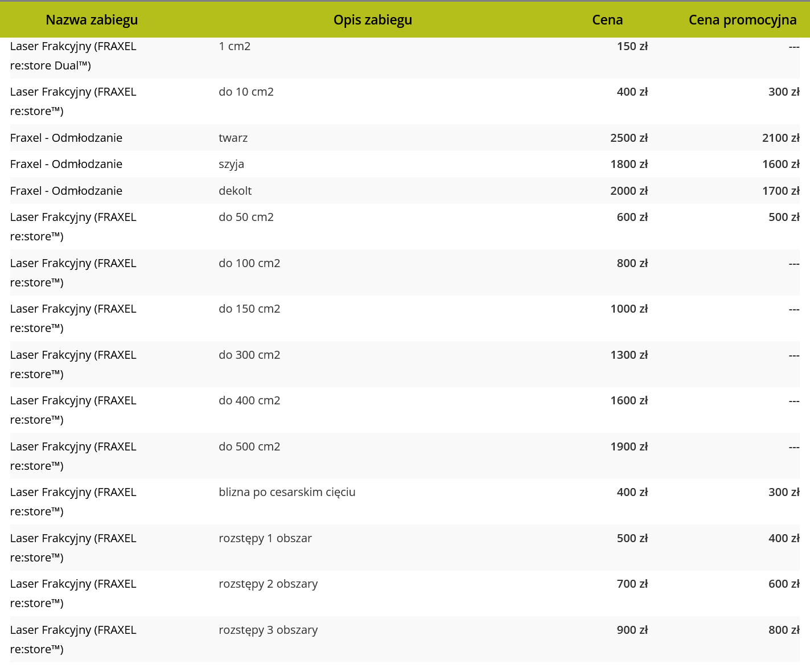Click the 'szyja' description cell
The image size is (810, 672).
click(x=232, y=164)
